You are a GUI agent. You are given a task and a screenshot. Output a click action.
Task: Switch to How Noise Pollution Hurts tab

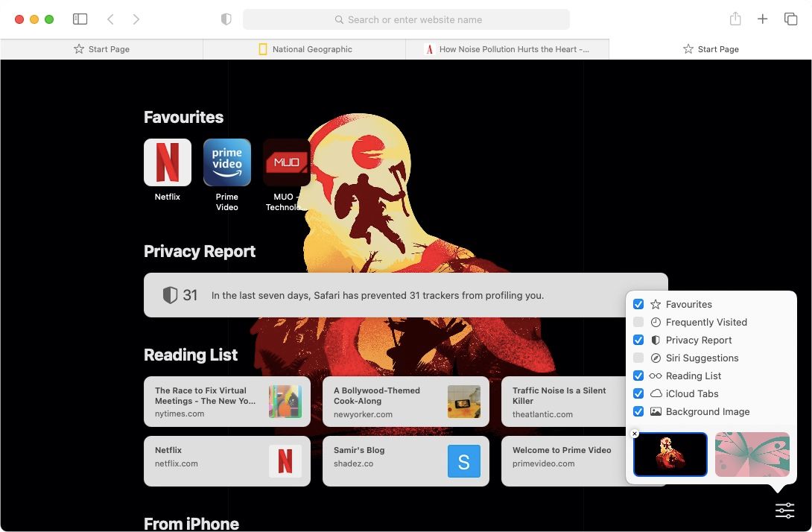click(507, 49)
